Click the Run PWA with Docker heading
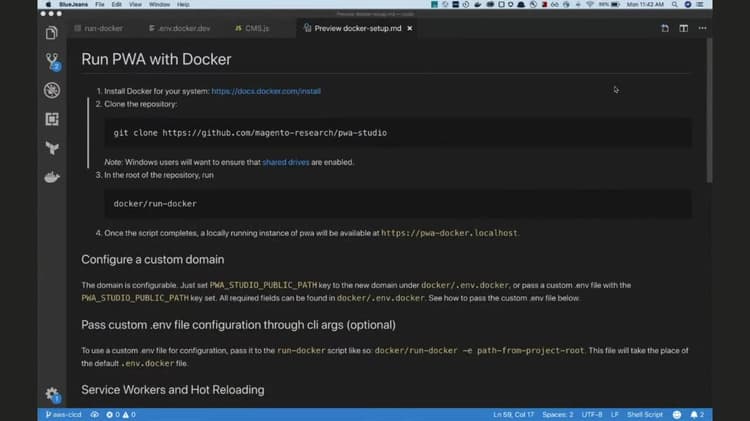The height and width of the screenshot is (421, 750). (x=156, y=59)
